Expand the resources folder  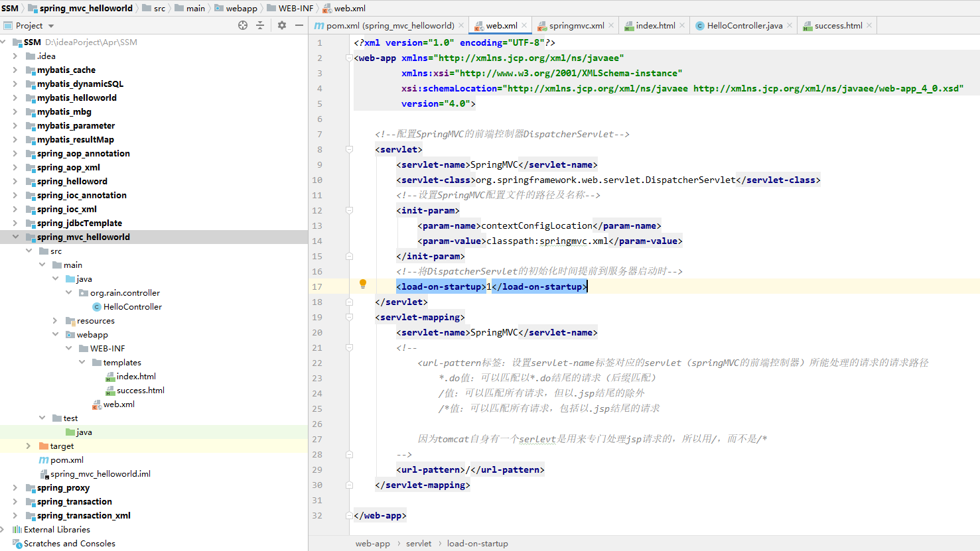[x=55, y=321]
